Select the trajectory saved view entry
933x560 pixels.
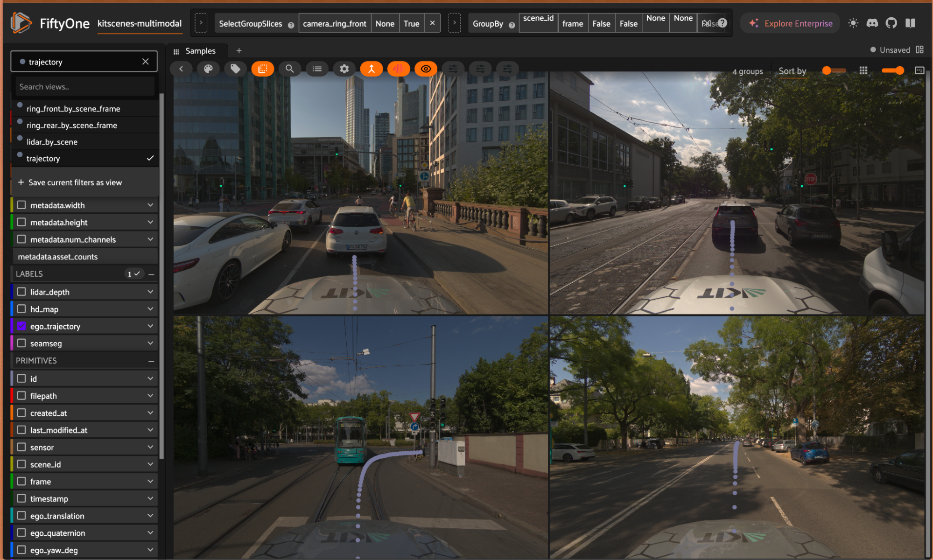click(x=85, y=158)
